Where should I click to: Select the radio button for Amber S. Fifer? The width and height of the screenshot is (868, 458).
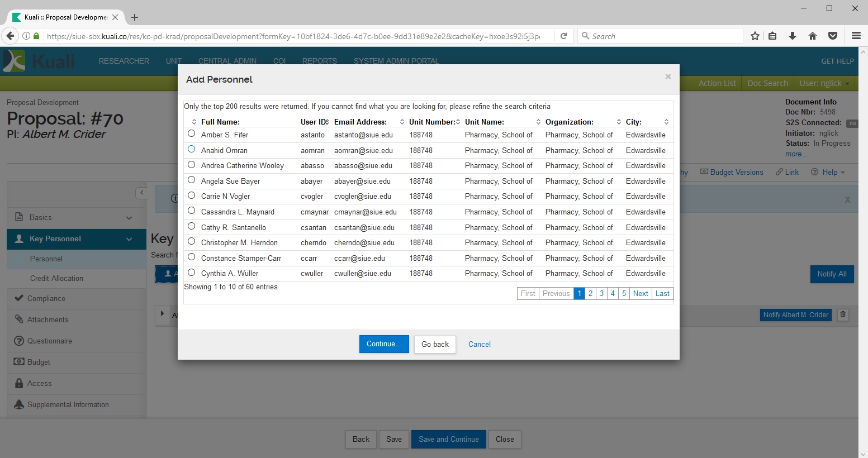192,134
